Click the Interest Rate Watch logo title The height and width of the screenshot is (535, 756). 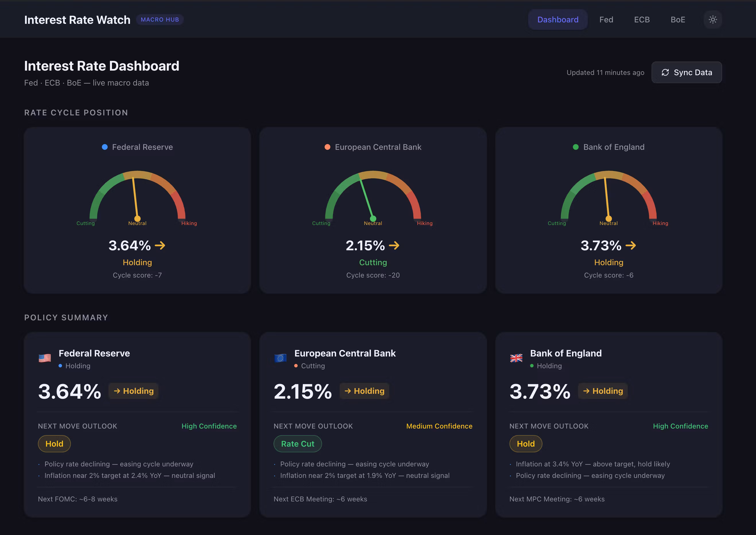[77, 20]
